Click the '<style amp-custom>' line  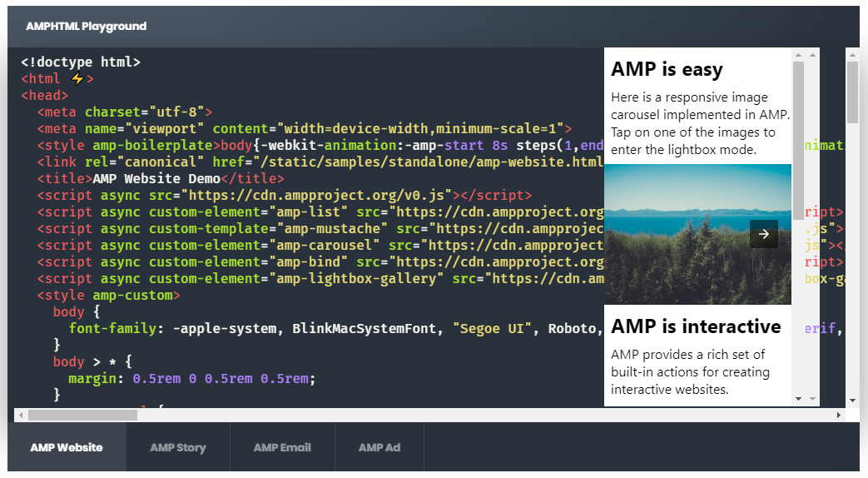[x=108, y=296]
